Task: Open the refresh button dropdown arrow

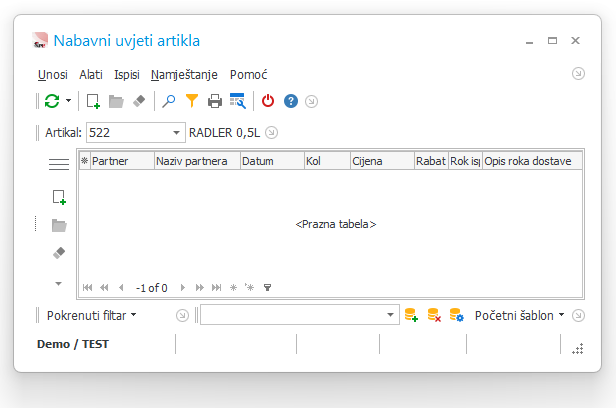Action: click(68, 101)
